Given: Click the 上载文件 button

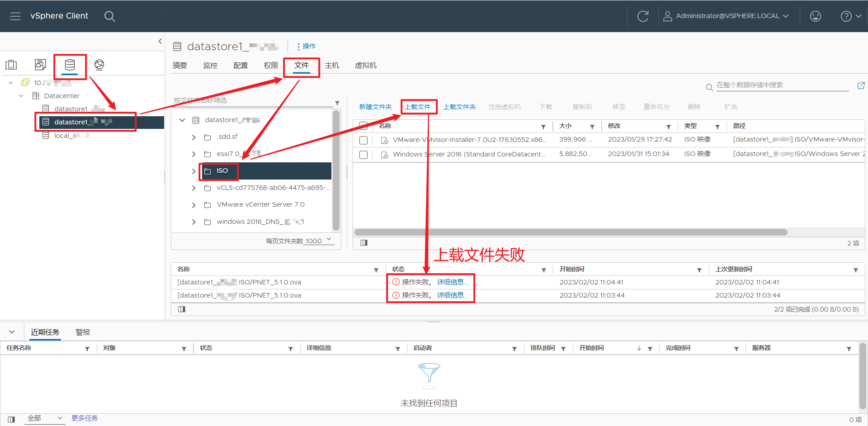Looking at the screenshot, I should [419, 107].
